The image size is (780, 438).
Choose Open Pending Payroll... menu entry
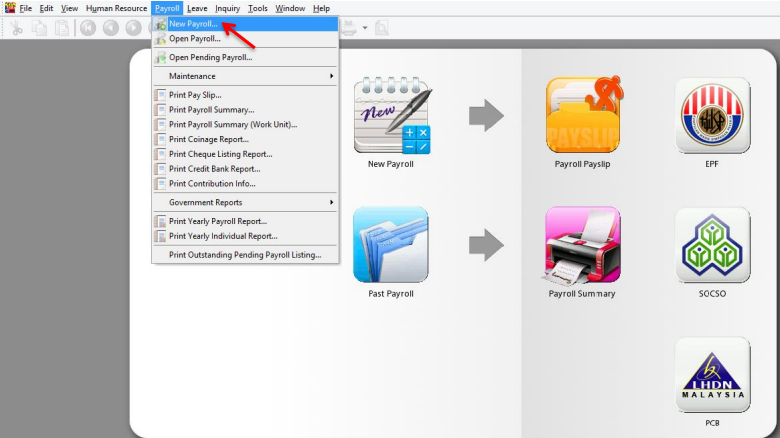point(210,57)
